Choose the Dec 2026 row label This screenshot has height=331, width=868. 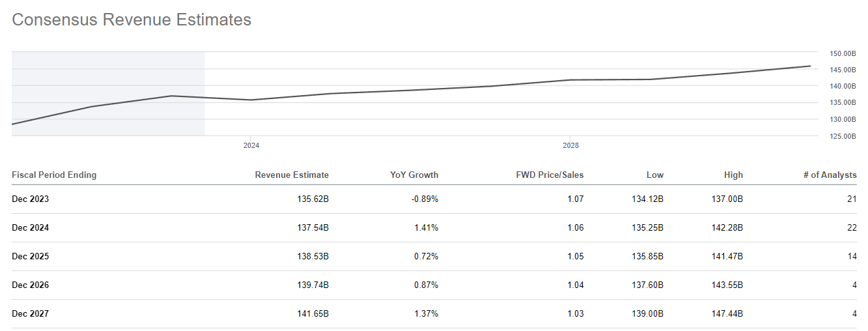[x=31, y=285]
